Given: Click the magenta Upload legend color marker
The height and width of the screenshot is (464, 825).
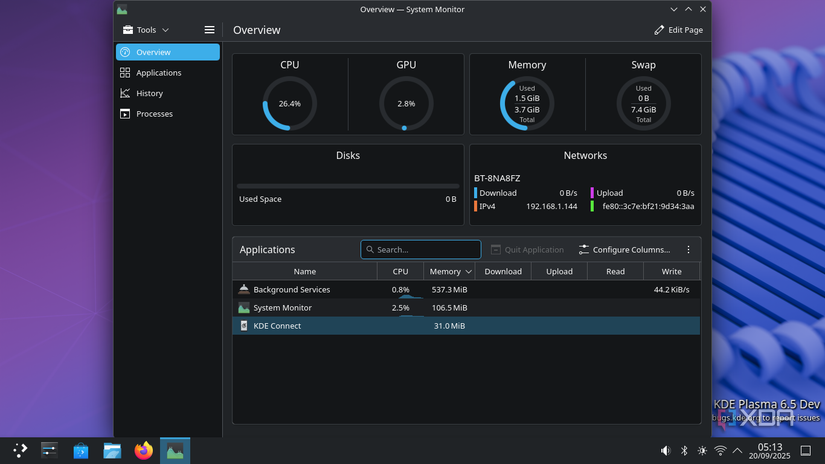Looking at the screenshot, I should point(592,193).
